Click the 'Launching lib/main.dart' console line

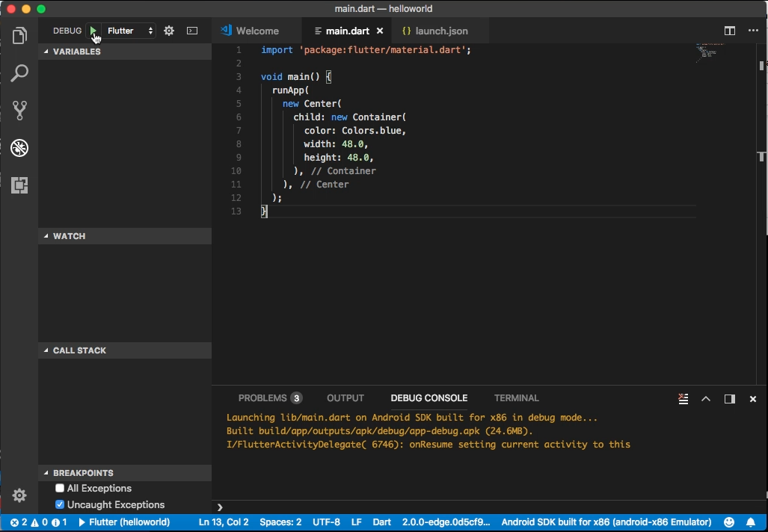click(412, 418)
